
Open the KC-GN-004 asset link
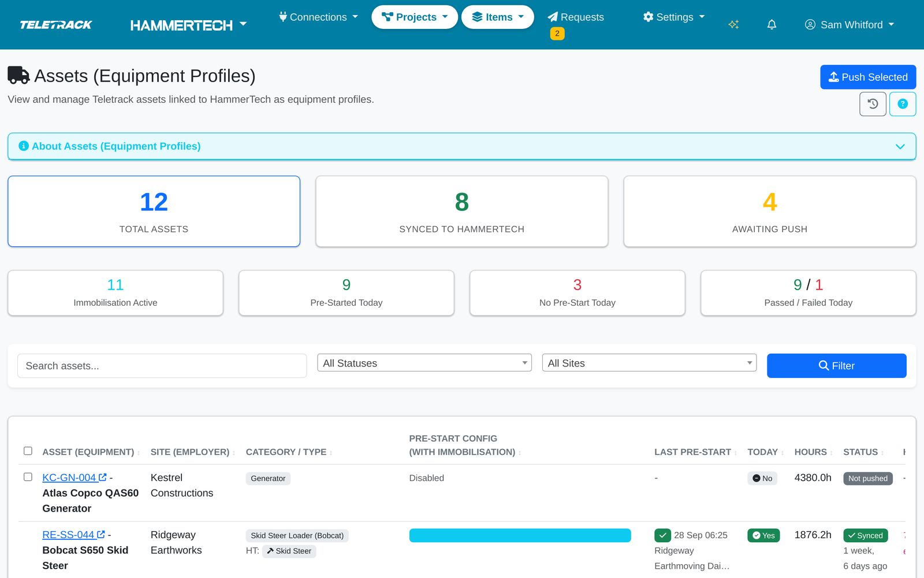pos(74,477)
